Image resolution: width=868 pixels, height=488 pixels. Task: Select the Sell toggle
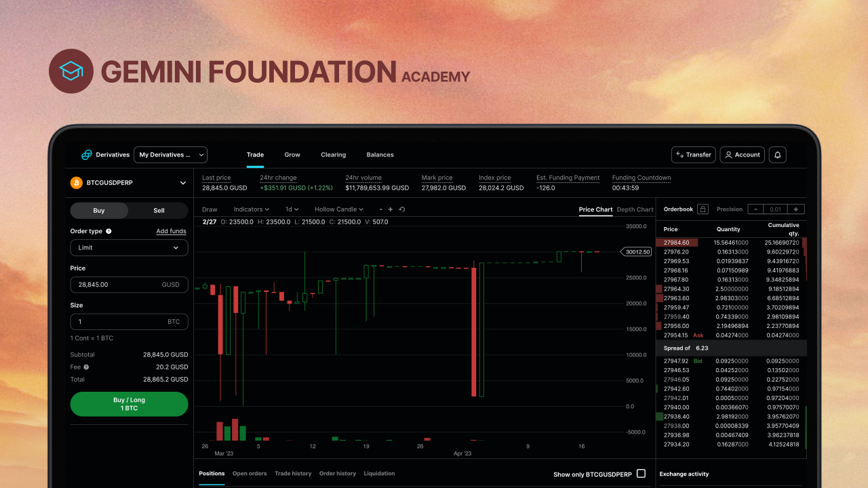click(159, 210)
